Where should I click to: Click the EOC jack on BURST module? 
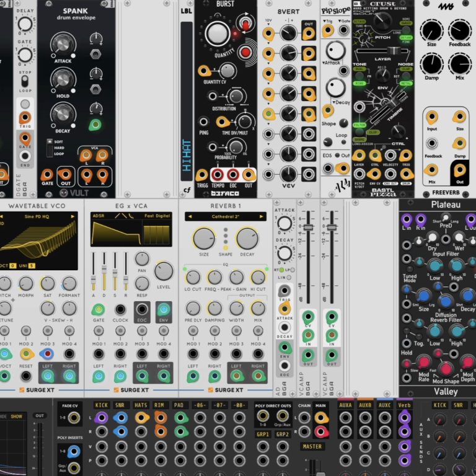coord(233,175)
